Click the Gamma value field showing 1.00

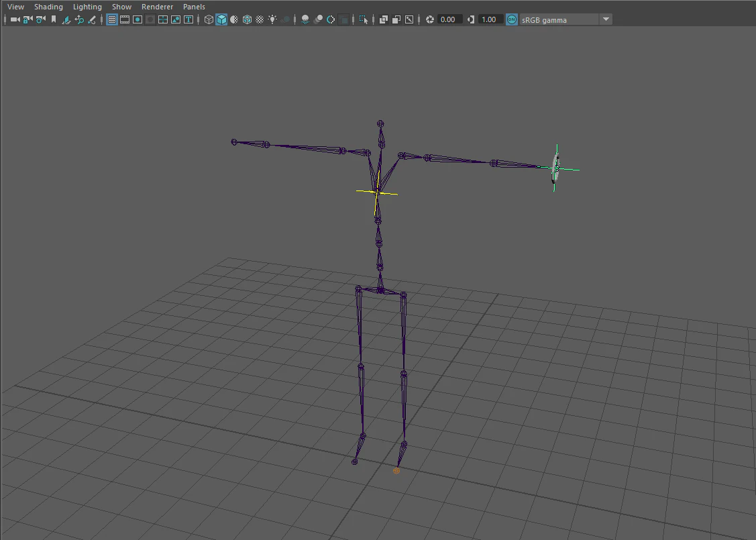[x=490, y=19]
